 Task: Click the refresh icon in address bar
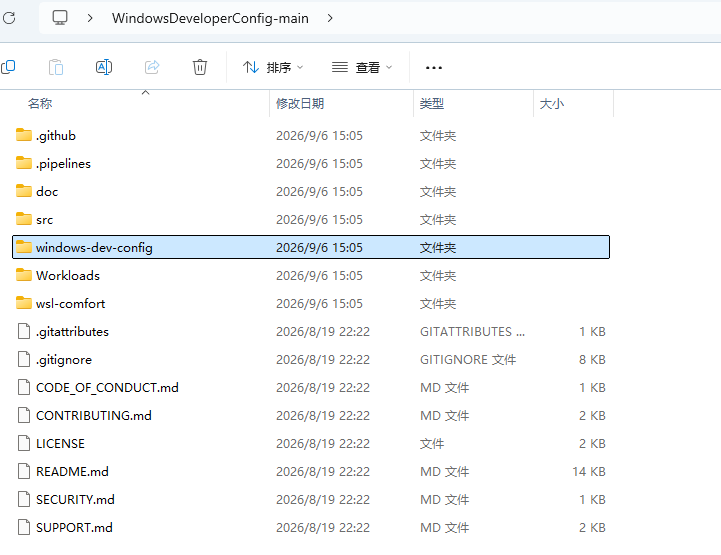[9, 18]
